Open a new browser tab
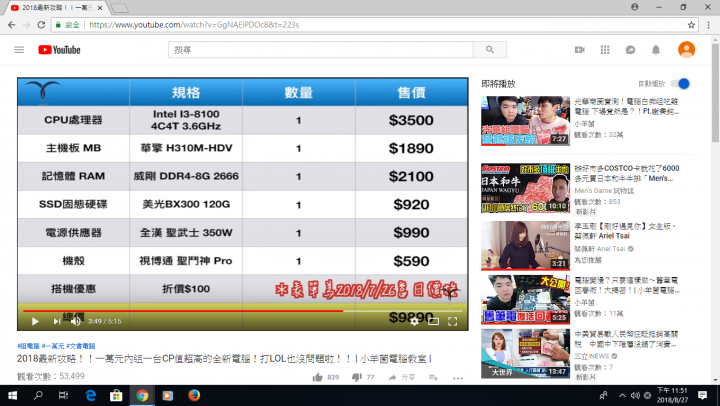 [x=120, y=8]
